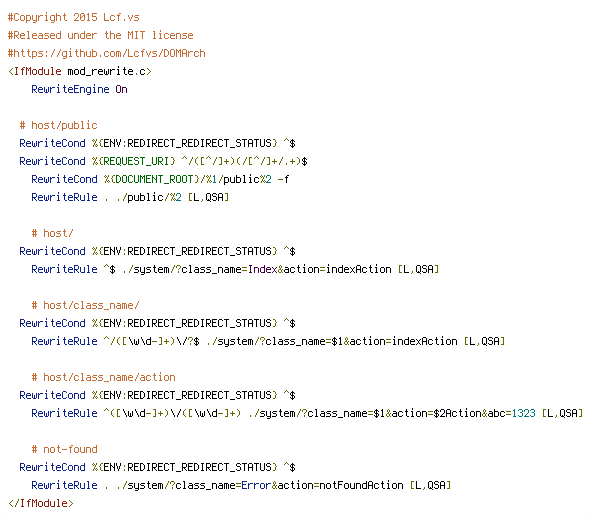The width and height of the screenshot is (592, 520).
Task: Click the 1323 number in the abc parameter
Action: (524, 414)
